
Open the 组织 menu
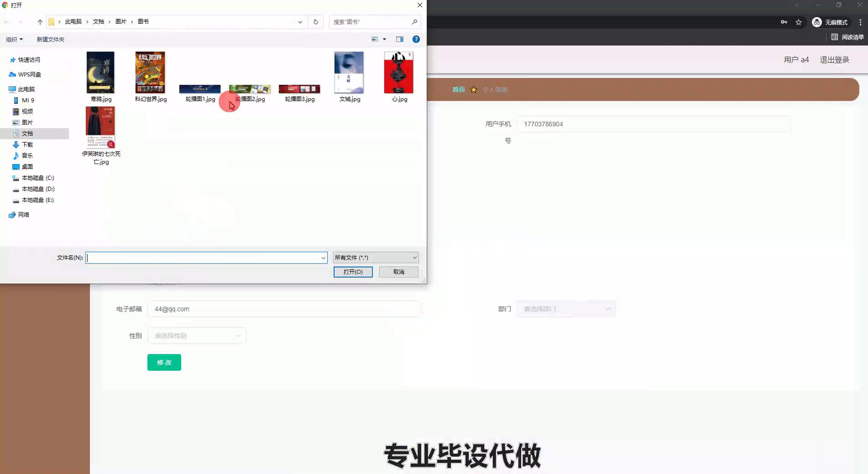coord(14,40)
